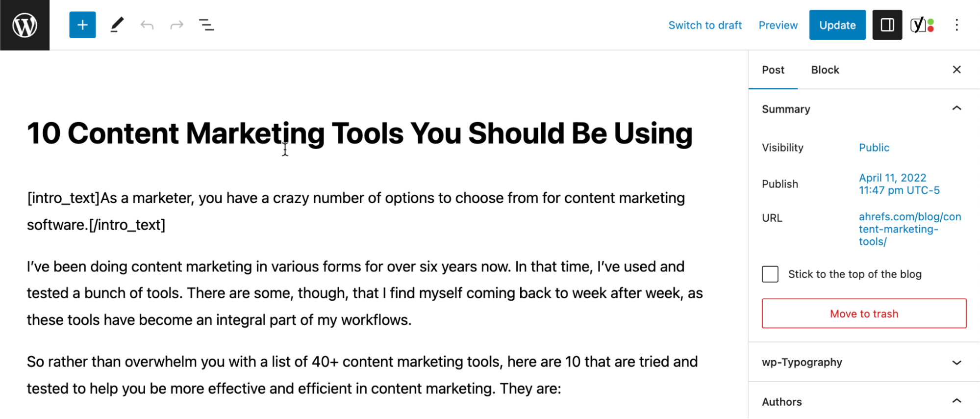This screenshot has width=980, height=419.
Task: Collapse the Summary section
Action: click(956, 108)
